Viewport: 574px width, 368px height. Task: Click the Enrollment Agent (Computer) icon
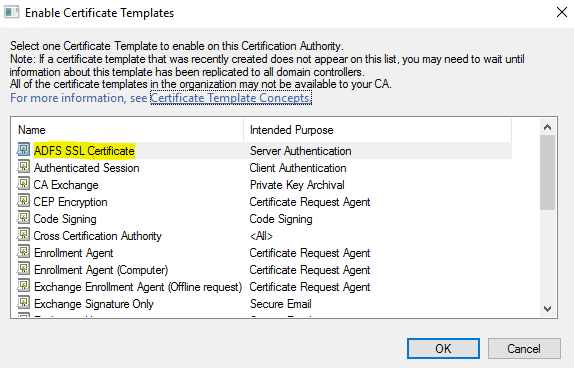(23, 269)
